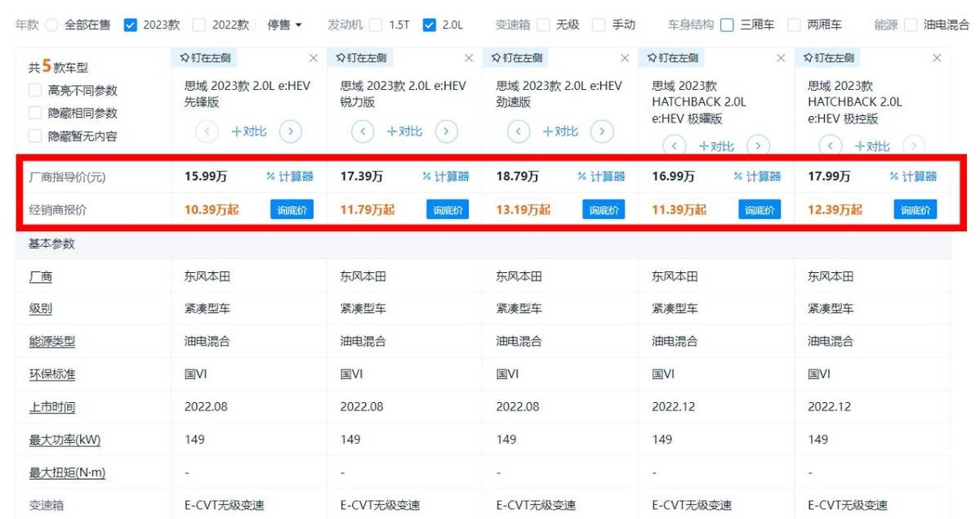Pin 极控版 column to the left
This screenshot has width=980, height=519.
[828, 58]
